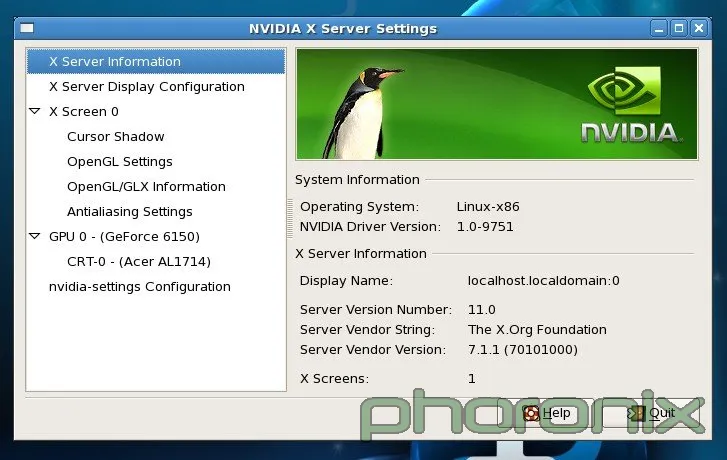Viewport: 727px width, 460px height.
Task: Click the Quit button
Action: coord(652,413)
